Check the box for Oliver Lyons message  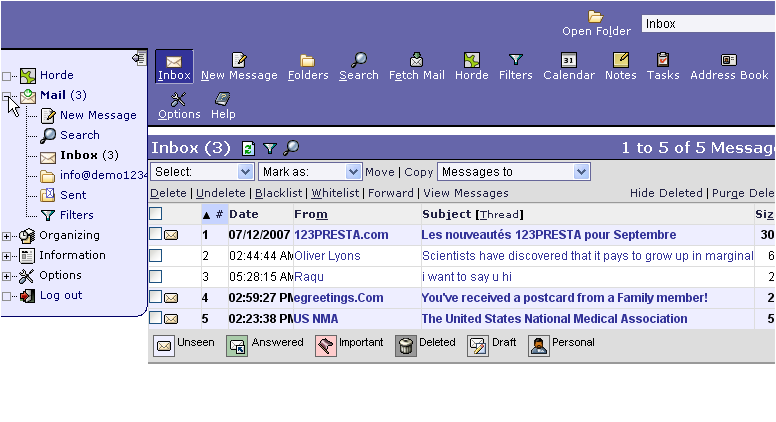(155, 255)
